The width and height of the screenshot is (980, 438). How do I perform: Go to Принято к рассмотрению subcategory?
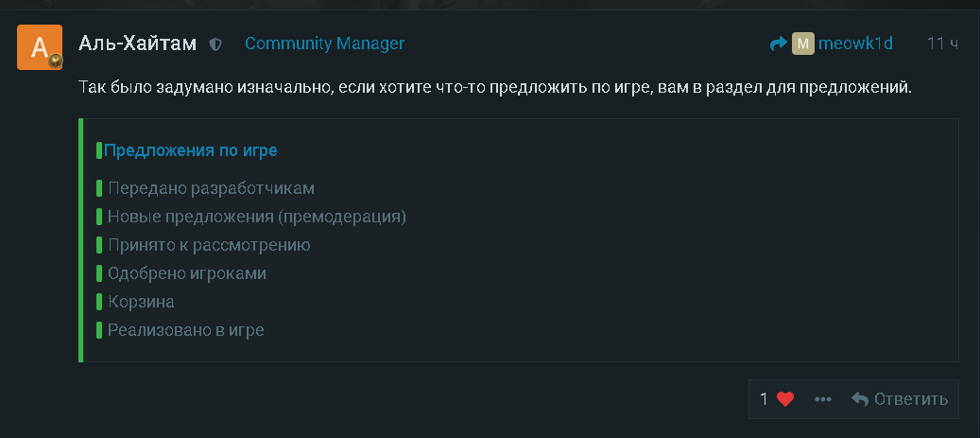(209, 245)
